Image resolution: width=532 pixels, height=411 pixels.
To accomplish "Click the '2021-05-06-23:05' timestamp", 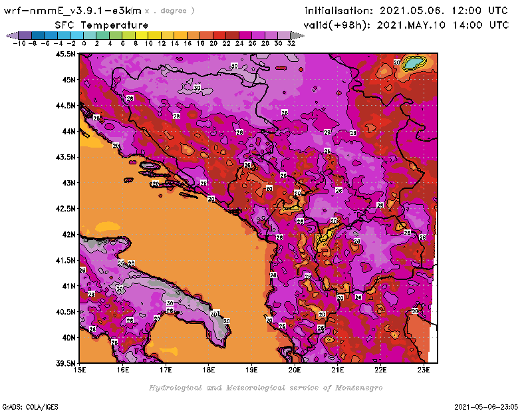I will tap(486, 407).
